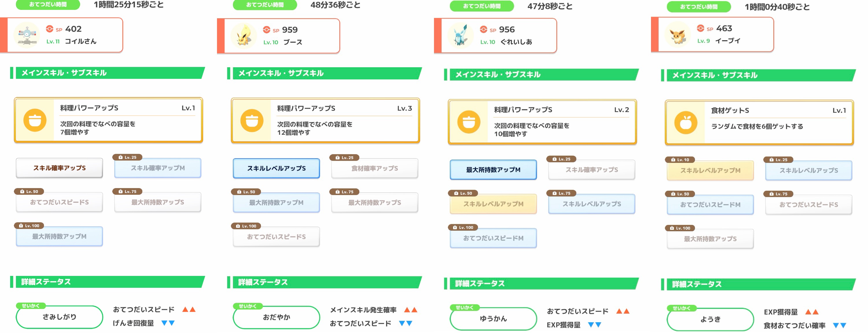868x333 pixels.
Task: Click Glaceon's 料理パワーアップS Lv.2 main skill panel
Action: coord(542,122)
